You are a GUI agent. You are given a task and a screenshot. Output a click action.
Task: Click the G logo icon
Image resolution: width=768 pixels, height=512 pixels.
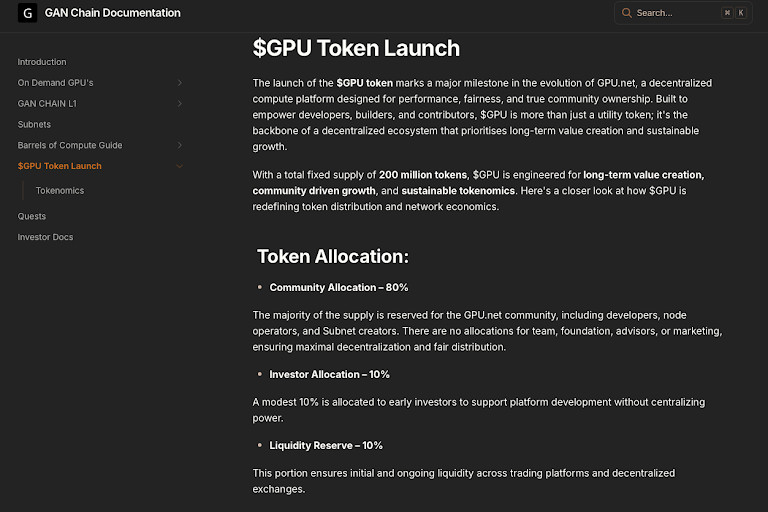(x=27, y=13)
